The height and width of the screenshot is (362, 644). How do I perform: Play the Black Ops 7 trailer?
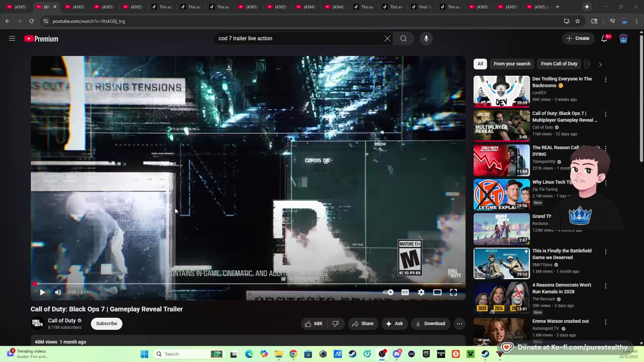point(42,292)
